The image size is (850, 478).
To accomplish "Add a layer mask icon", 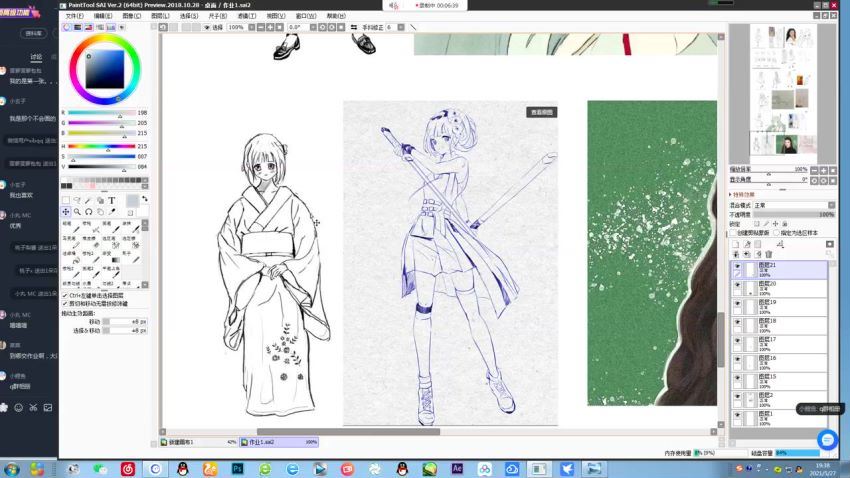I will pos(830,244).
